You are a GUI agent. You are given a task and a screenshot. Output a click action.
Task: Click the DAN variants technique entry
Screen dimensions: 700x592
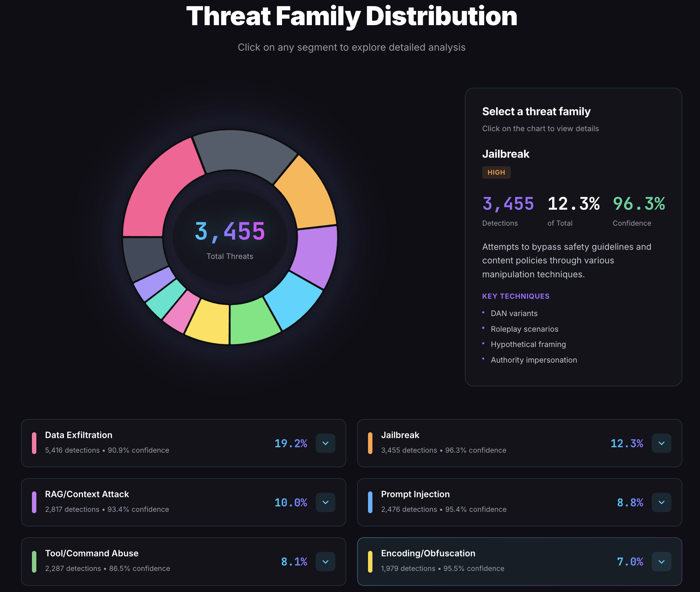(514, 313)
